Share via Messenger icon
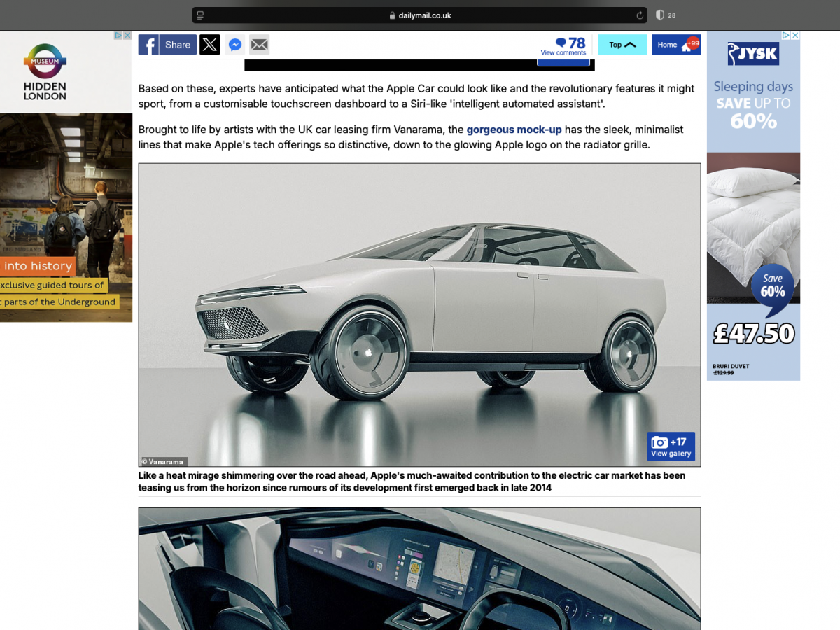The height and width of the screenshot is (630, 840). (x=235, y=45)
